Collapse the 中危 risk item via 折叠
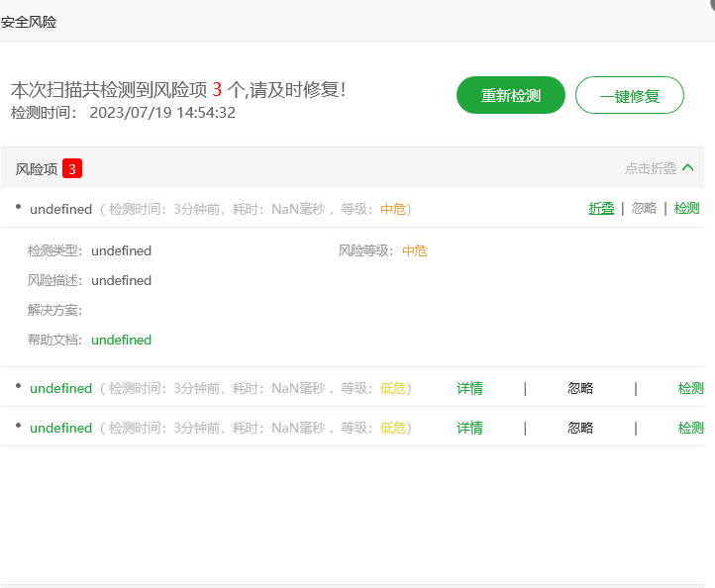This screenshot has height=588, width=715. [x=601, y=208]
